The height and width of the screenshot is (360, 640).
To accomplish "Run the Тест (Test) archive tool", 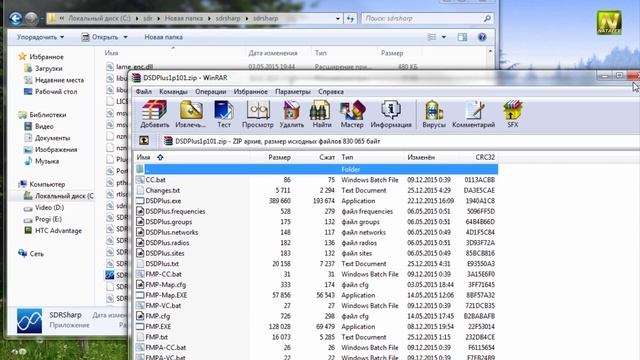I will (223, 114).
